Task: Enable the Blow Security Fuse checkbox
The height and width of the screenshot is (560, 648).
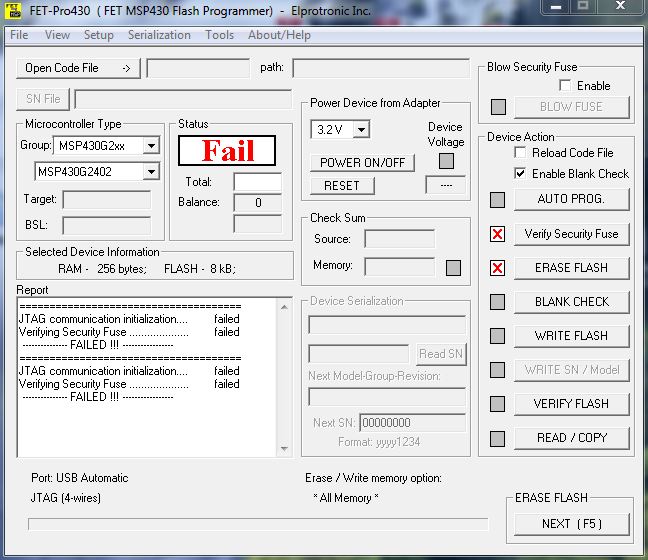Action: pyautogui.click(x=565, y=86)
